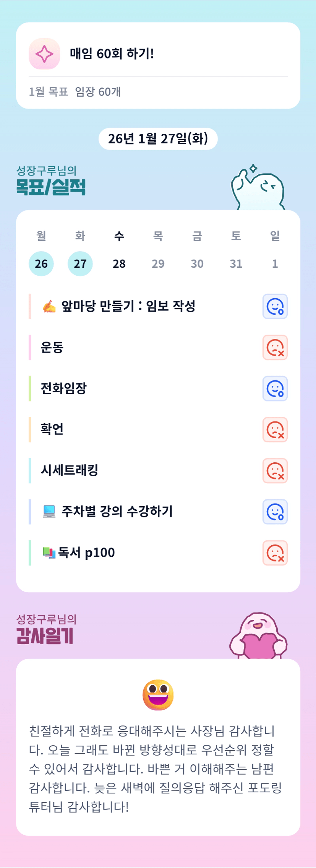Click the 독서 p100 sad-face icon
Image resolution: width=316 pixels, height=868 pixels.
pyautogui.click(x=275, y=553)
